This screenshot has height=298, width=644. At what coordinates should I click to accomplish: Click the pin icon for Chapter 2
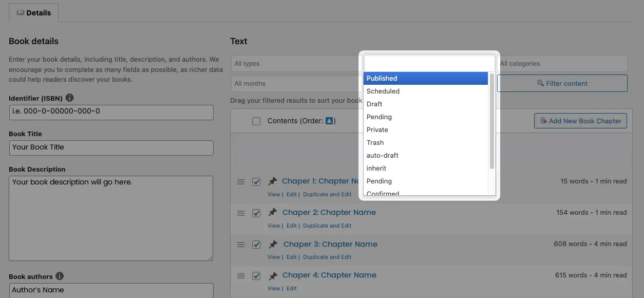[x=273, y=213]
